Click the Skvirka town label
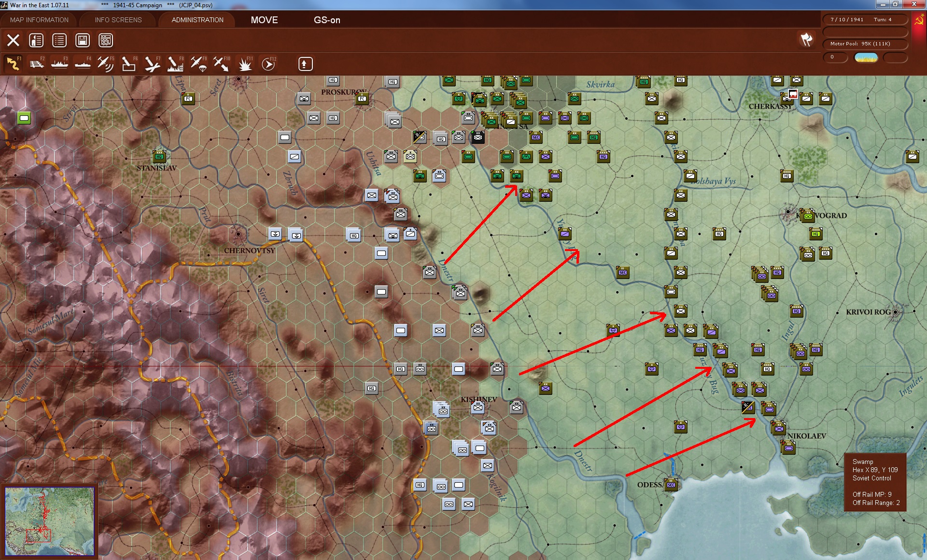 601,84
